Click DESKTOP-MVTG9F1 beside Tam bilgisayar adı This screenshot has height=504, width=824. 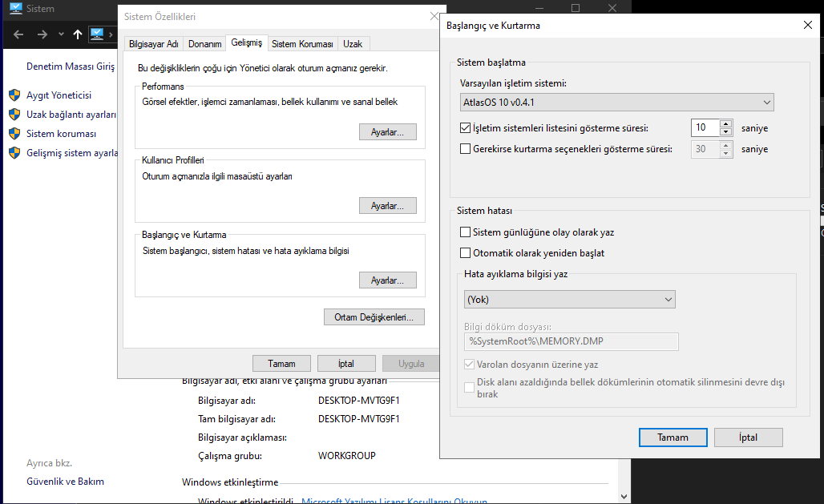click(359, 419)
